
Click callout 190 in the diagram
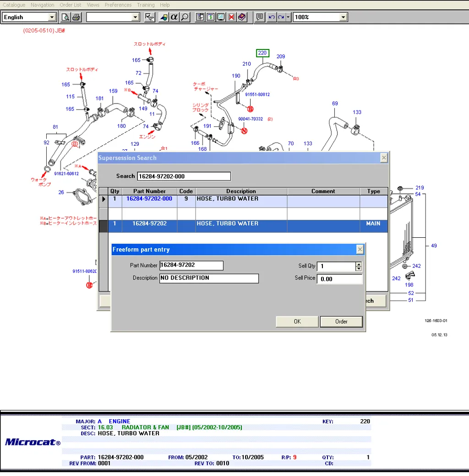236,76
